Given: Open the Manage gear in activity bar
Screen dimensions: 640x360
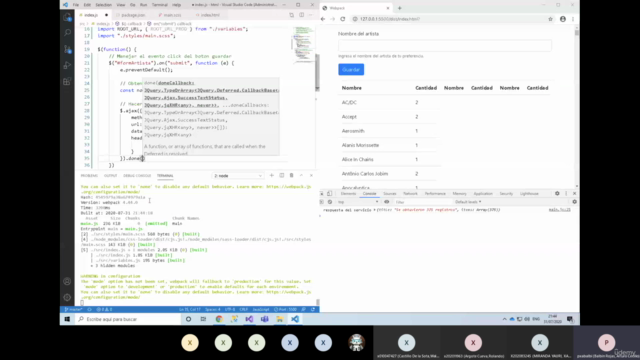Looking at the screenshot, I should (x=67, y=298).
